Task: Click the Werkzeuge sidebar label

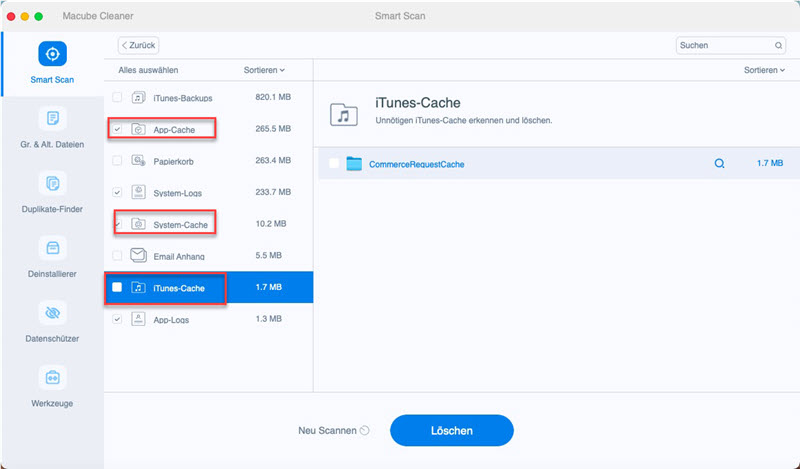Action: [52, 403]
